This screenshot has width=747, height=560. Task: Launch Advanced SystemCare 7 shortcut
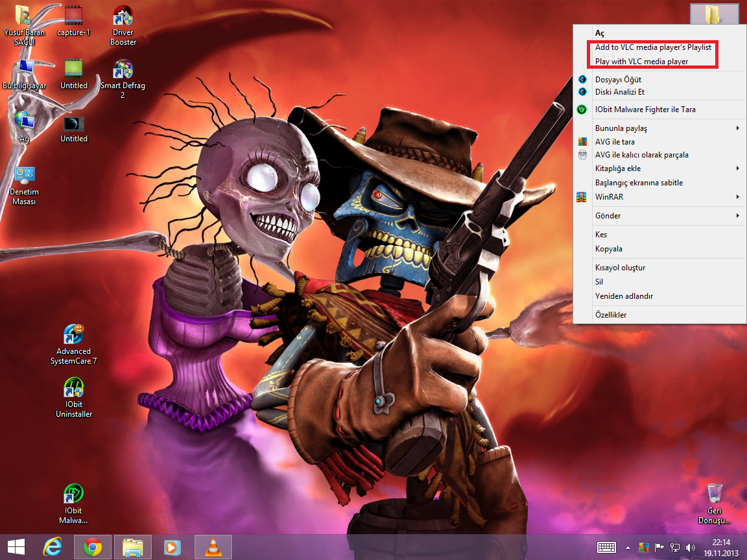click(x=73, y=345)
